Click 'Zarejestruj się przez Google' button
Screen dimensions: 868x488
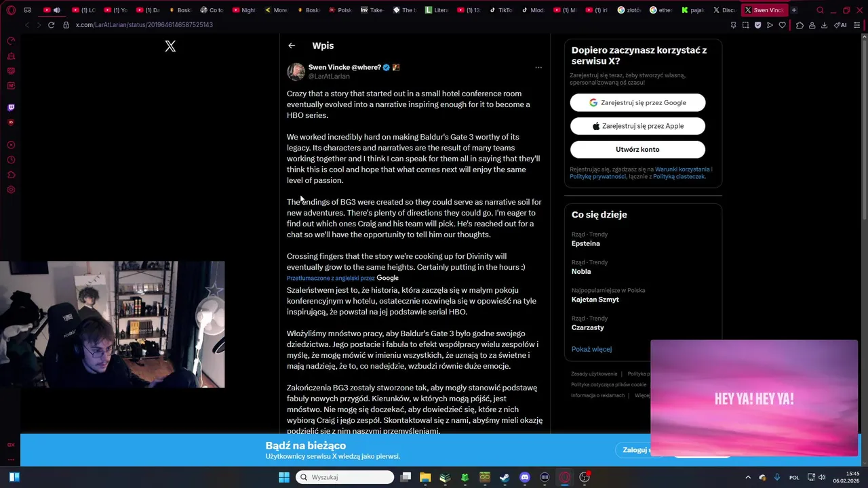pyautogui.click(x=637, y=102)
